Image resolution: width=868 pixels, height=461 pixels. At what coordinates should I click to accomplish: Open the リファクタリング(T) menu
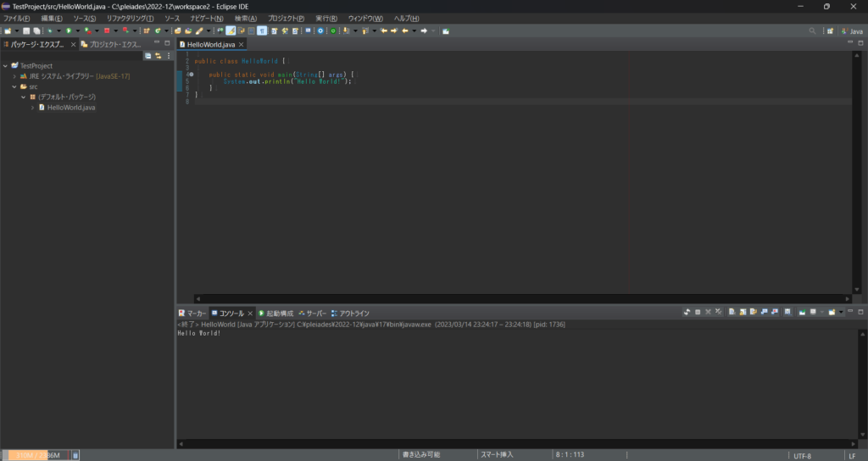(130, 18)
